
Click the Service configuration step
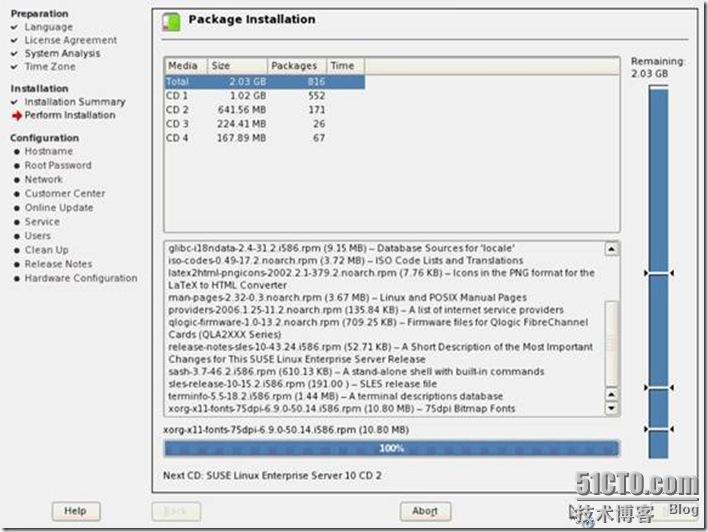point(42,222)
